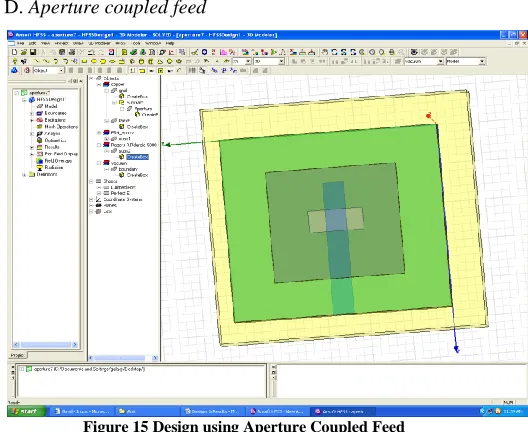Select the Aperture object in model tree
528x432 pixels.
143,108
